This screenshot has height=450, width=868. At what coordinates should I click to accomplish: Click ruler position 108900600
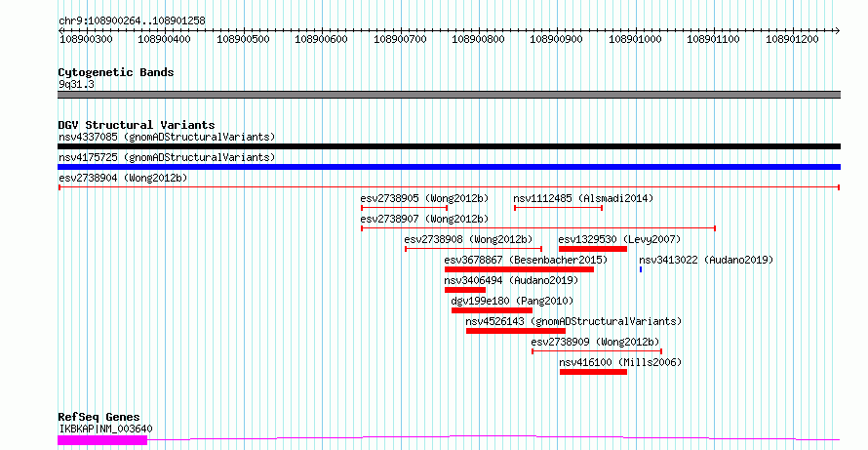coord(322,39)
